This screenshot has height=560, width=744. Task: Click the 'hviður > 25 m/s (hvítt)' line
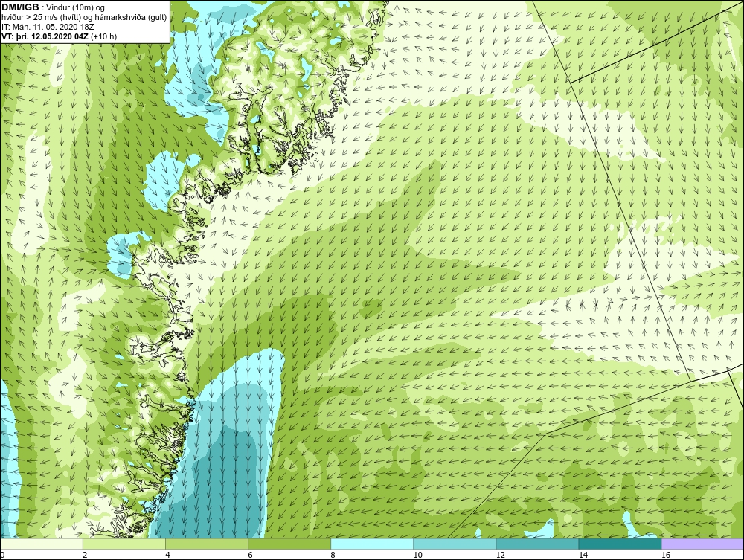tap(39, 18)
